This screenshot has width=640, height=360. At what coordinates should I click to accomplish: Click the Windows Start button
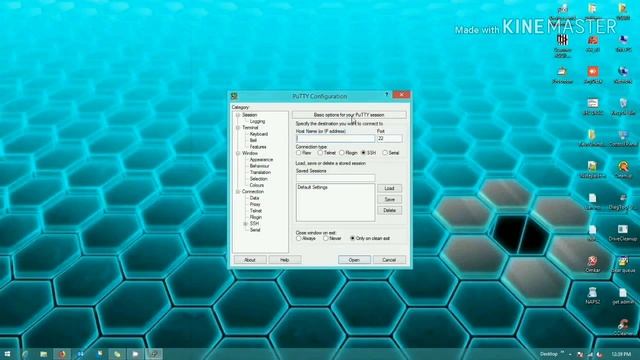tap(7, 354)
